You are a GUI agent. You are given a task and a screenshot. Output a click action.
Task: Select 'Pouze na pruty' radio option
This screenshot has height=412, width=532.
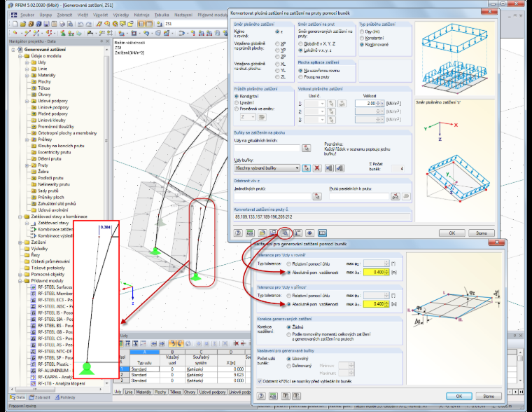(x=300, y=77)
